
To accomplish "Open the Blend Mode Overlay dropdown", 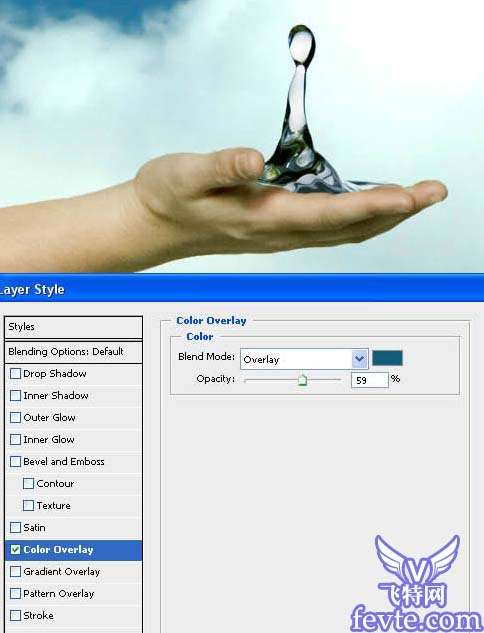I will click(x=304, y=359).
